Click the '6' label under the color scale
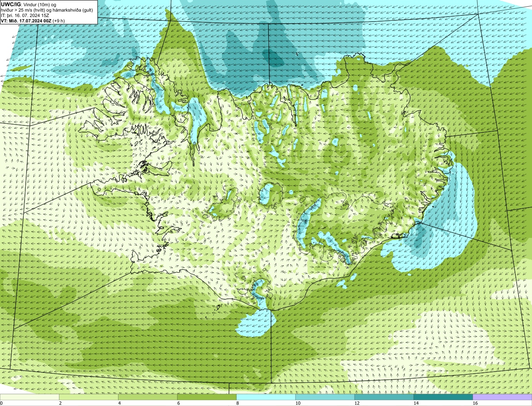The width and height of the screenshot is (532, 406). pos(178,403)
